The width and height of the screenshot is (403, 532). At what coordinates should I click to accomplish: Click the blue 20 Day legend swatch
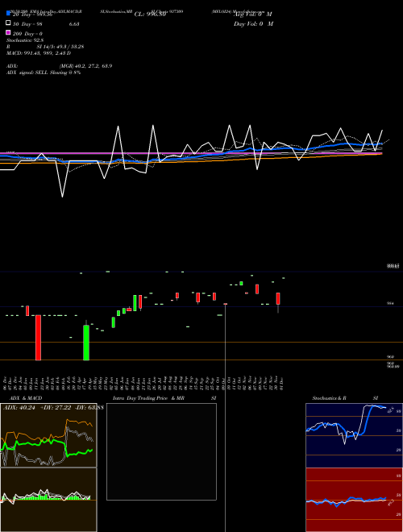tap(8, 14)
